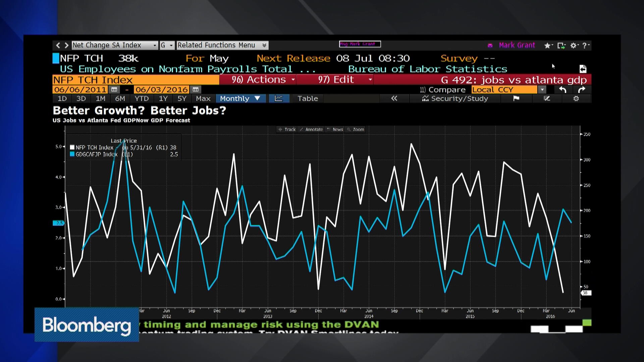The height and width of the screenshot is (362, 644).
Task: Click the Bloomberg logo
Action: coord(87,325)
